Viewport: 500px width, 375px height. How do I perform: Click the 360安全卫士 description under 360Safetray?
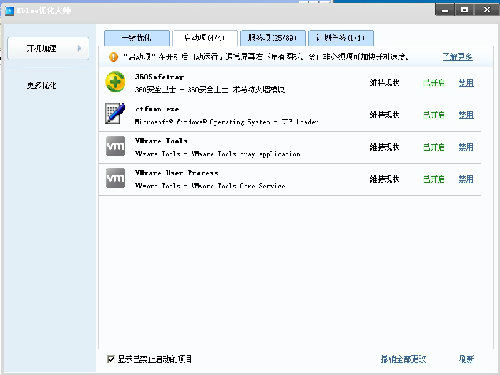(x=210, y=90)
